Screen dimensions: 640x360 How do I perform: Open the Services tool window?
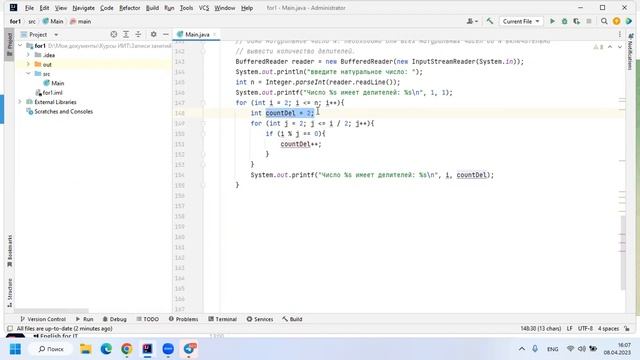[x=260, y=319]
